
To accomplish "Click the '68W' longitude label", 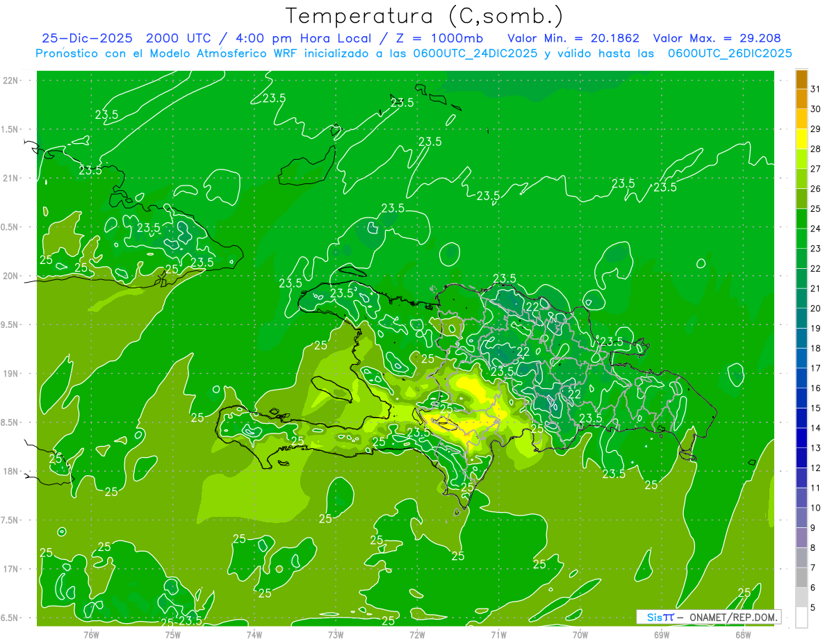I will click(x=743, y=634).
